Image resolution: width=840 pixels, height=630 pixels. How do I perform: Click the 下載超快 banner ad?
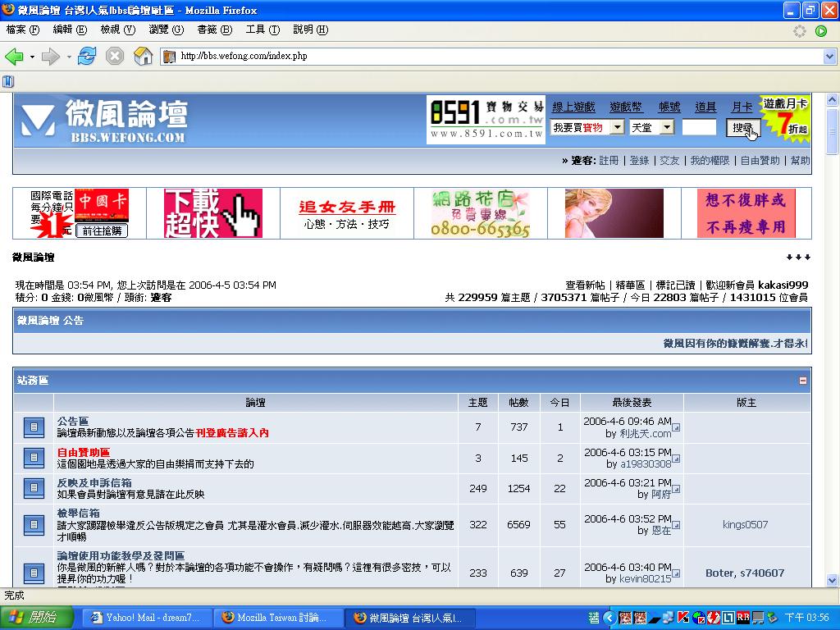(x=213, y=213)
